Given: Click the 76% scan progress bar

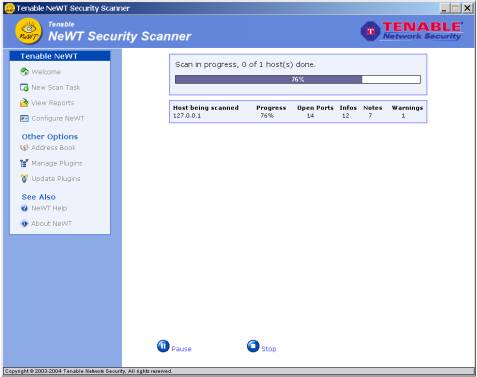Looking at the screenshot, I should point(298,79).
